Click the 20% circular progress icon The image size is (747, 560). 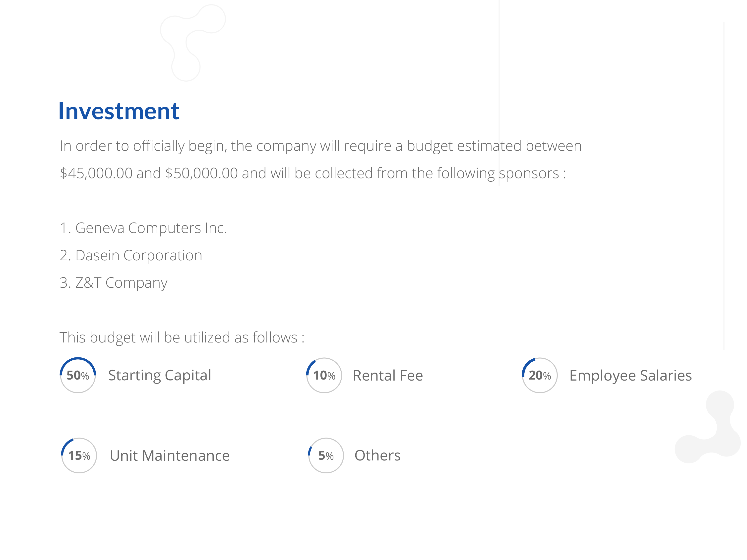coord(540,375)
